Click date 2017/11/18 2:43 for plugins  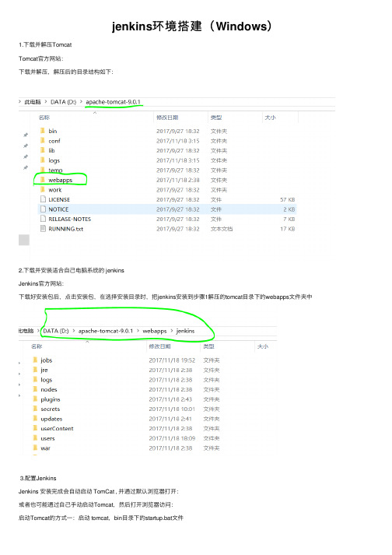tap(170, 399)
